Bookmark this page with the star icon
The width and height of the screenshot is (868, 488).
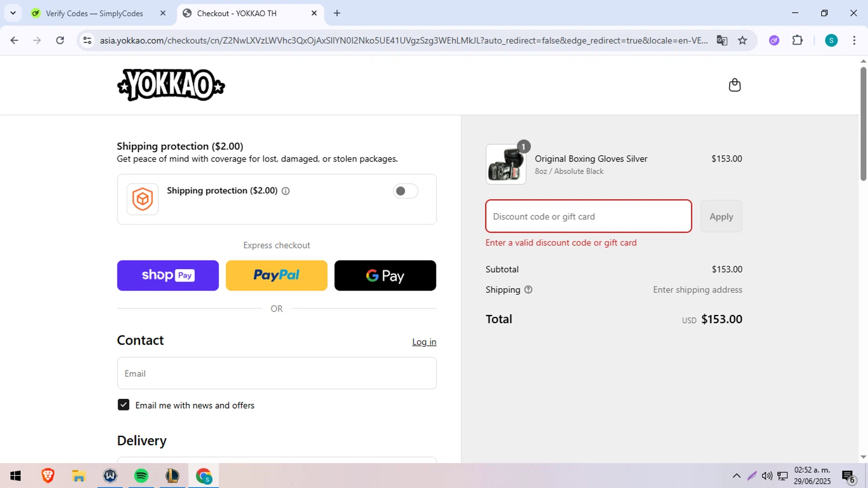click(x=742, y=41)
